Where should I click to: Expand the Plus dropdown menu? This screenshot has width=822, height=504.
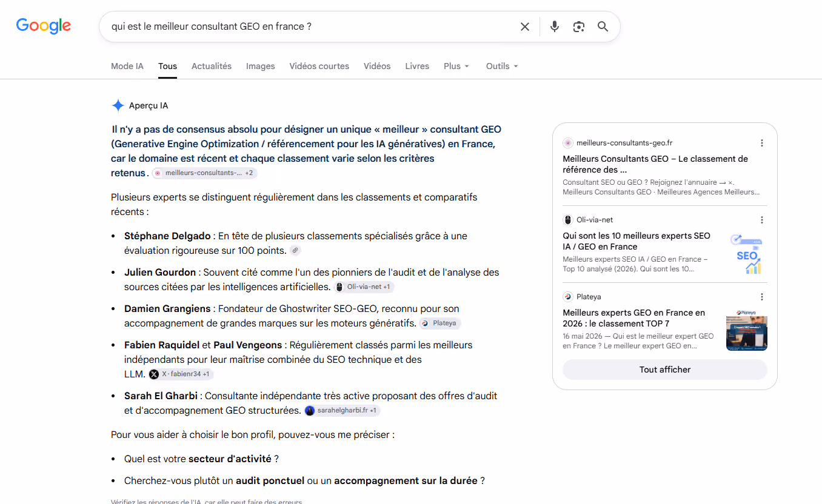point(456,66)
